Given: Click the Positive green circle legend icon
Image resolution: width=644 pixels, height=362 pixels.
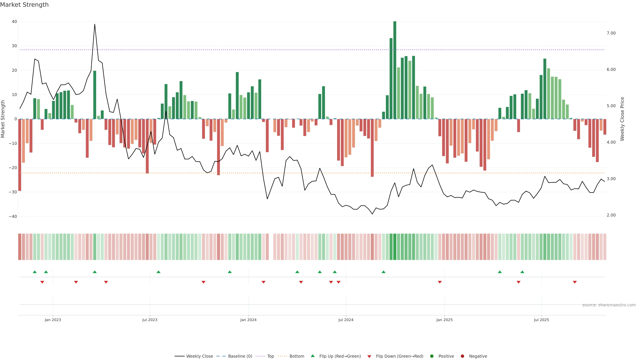Looking at the screenshot, I should (x=432, y=356).
